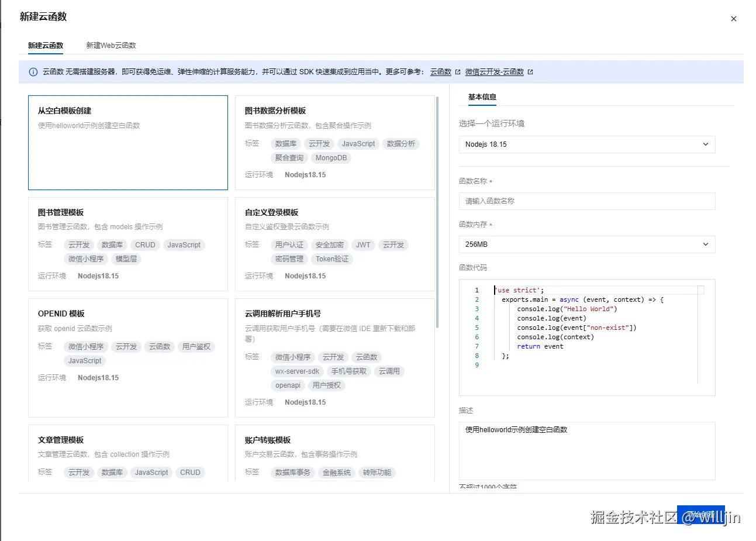This screenshot has height=541, width=756.
Task: Click into the function code editor
Action: (587, 337)
